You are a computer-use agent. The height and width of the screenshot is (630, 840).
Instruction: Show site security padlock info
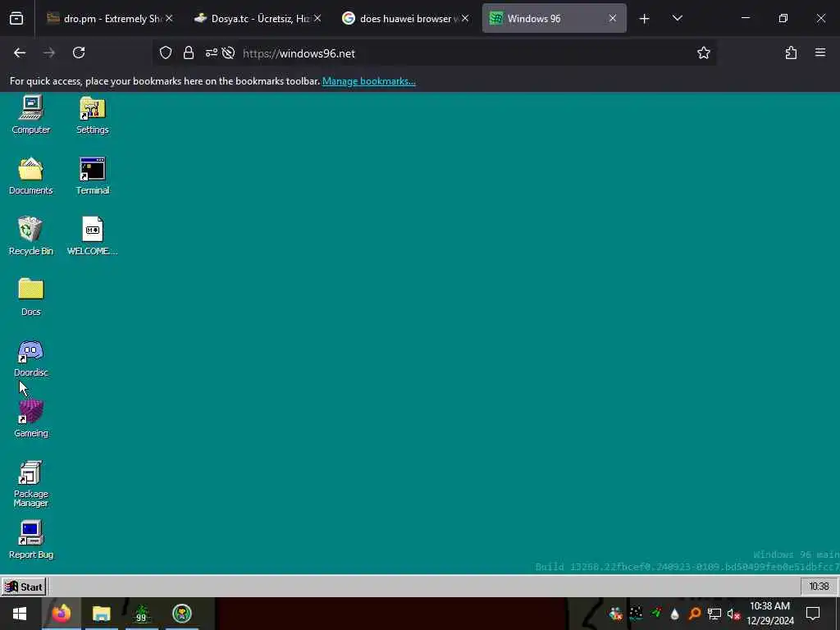(x=188, y=52)
